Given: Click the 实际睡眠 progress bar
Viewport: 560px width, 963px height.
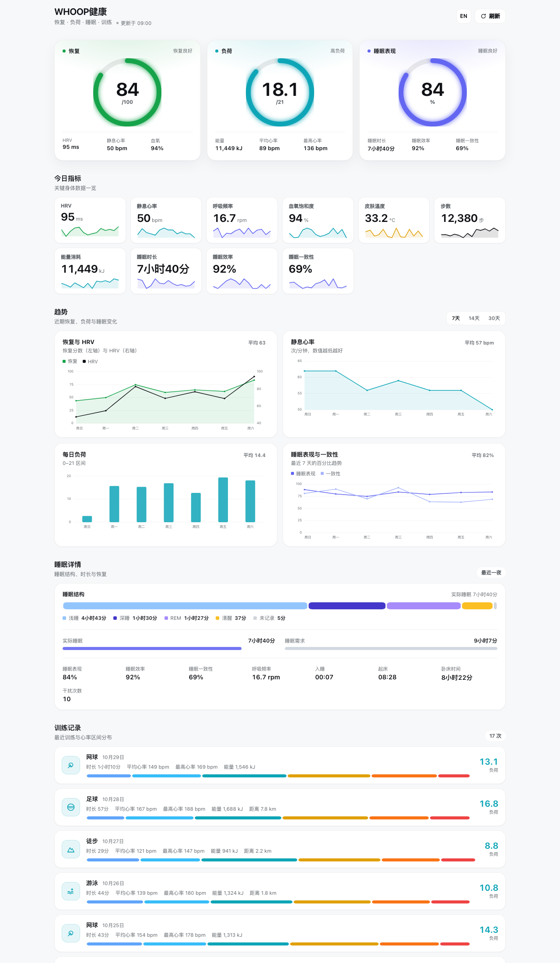Looking at the screenshot, I should click(x=152, y=648).
